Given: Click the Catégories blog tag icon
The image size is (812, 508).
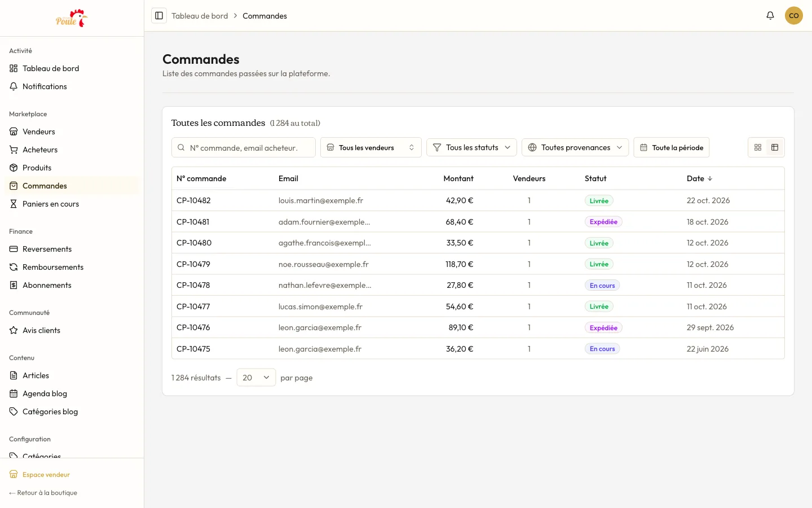Looking at the screenshot, I should 14,411.
